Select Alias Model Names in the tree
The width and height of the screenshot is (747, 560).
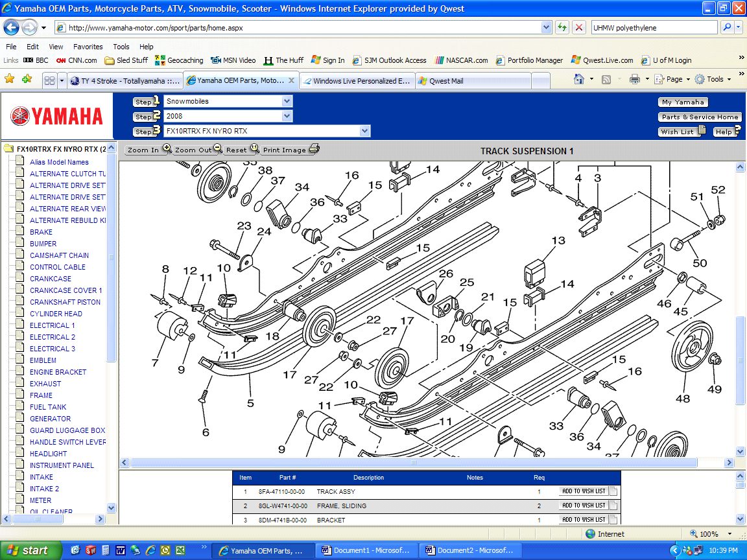[59, 162]
